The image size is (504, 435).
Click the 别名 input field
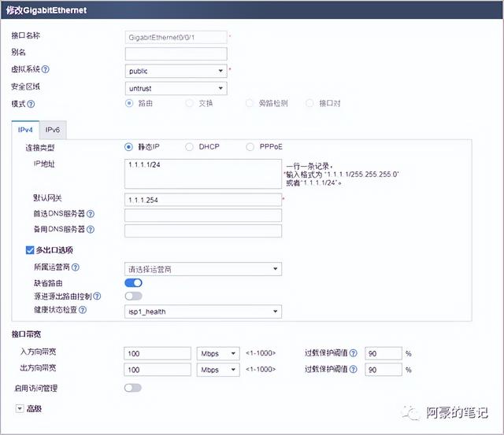pos(176,54)
